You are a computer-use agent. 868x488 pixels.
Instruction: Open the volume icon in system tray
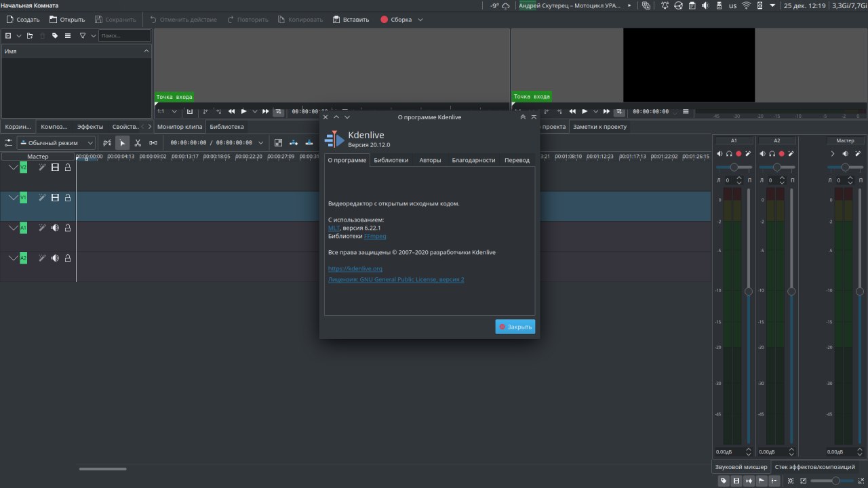[x=705, y=5]
